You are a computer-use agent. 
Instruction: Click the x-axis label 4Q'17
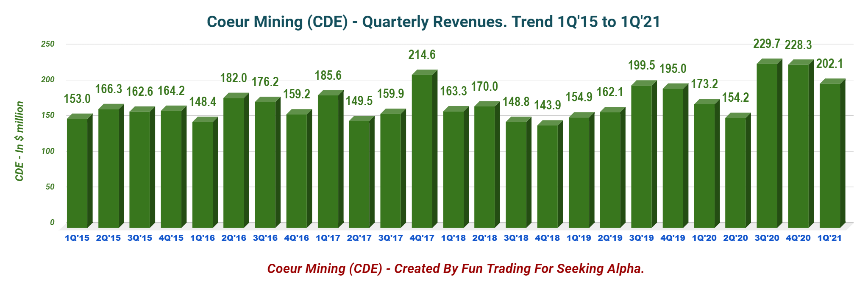[x=422, y=238]
